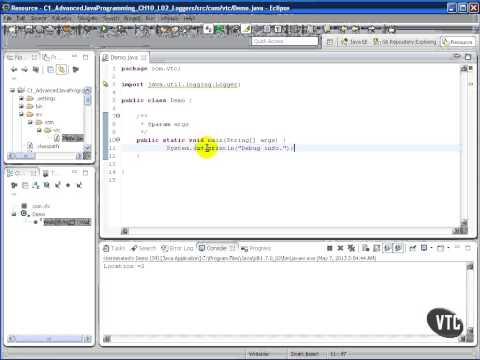Screen dimensions: 480x360
Task: Go back in Navigator history
Action: click(x=14, y=69)
